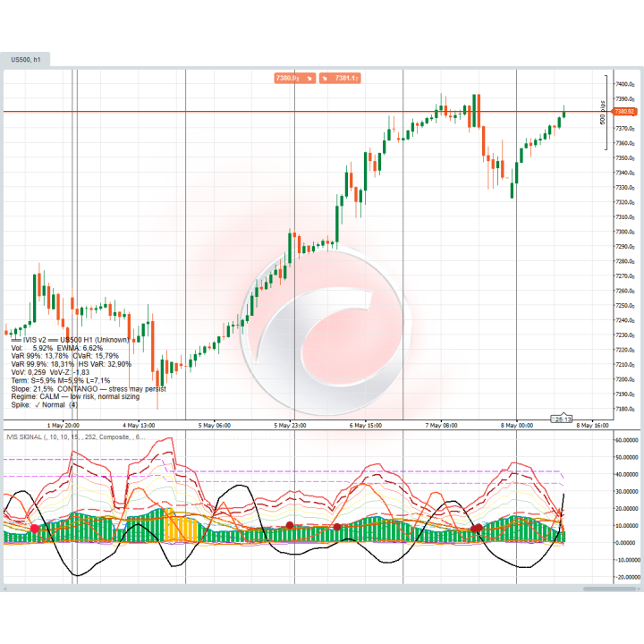This screenshot has height=644, width=644.
Task: Click the 'VaR 99.9%: 18,31% HS VaR: 32,90%' line
Action: (71, 364)
